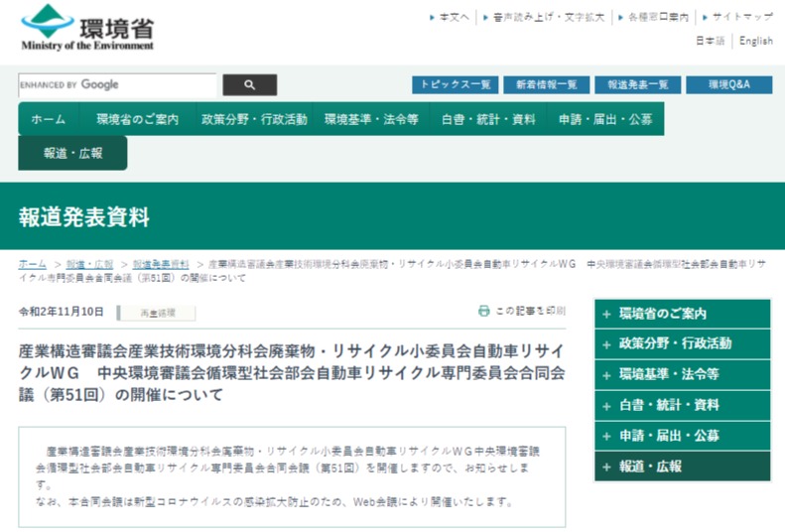Open 申請・届出・公募 in the main navigation
Image resolution: width=785 pixels, height=532 pixels.
(605, 119)
